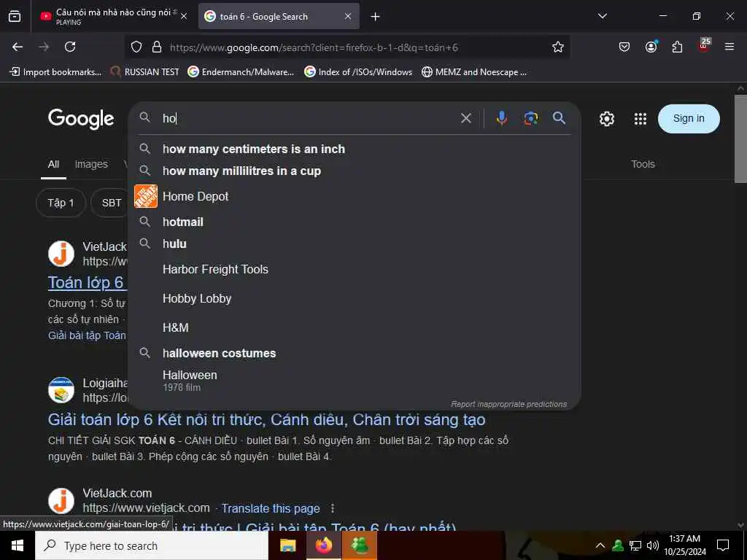The image size is (747, 560).
Task: Open tracking protection shield icon
Action: coord(136,47)
